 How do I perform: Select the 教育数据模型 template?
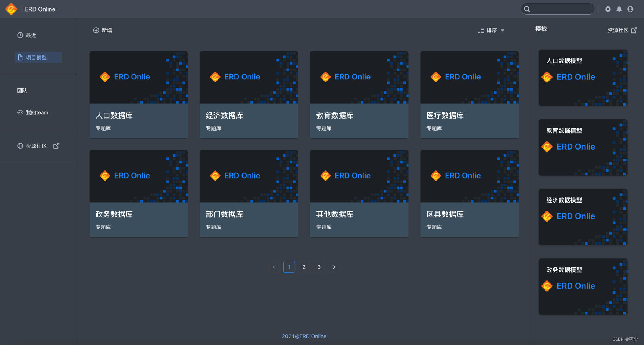[583, 147]
